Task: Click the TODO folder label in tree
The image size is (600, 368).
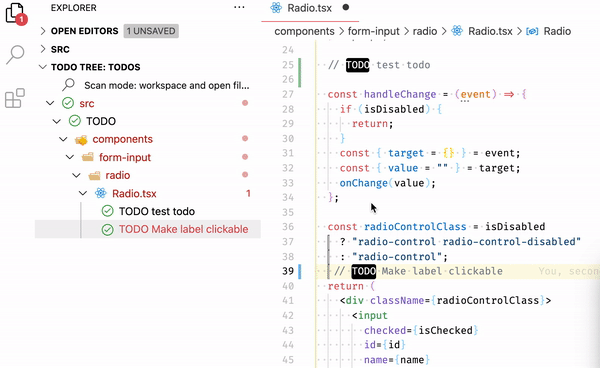Action: tap(101, 121)
